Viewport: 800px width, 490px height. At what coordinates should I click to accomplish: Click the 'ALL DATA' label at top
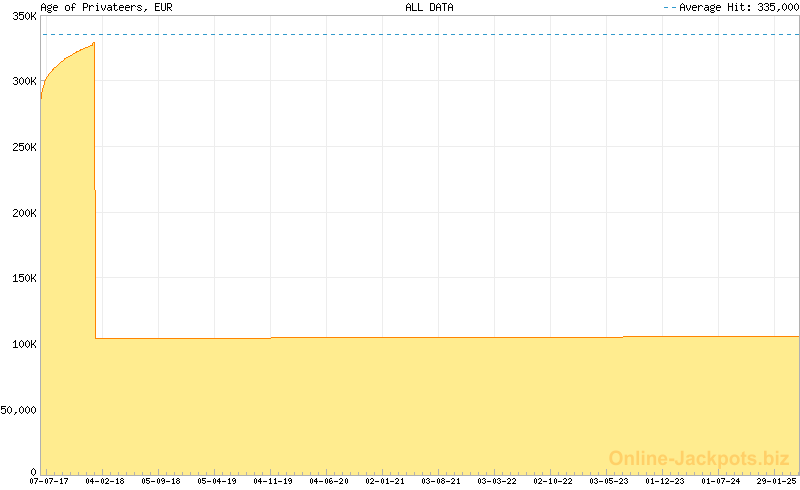[x=429, y=7]
